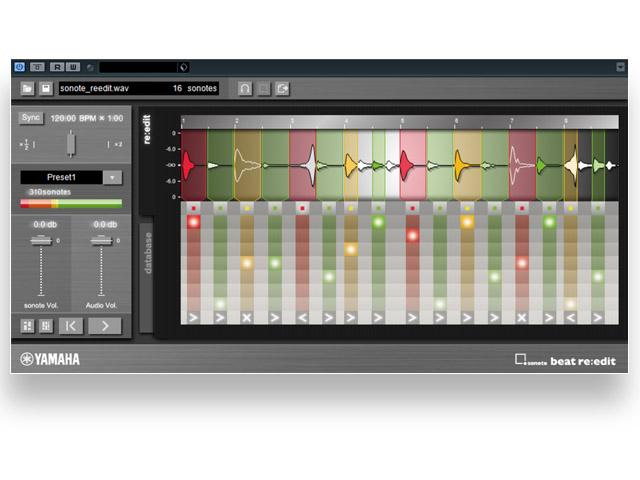
Task: Open the plugin menu arrow at top right
Action: pos(620,67)
